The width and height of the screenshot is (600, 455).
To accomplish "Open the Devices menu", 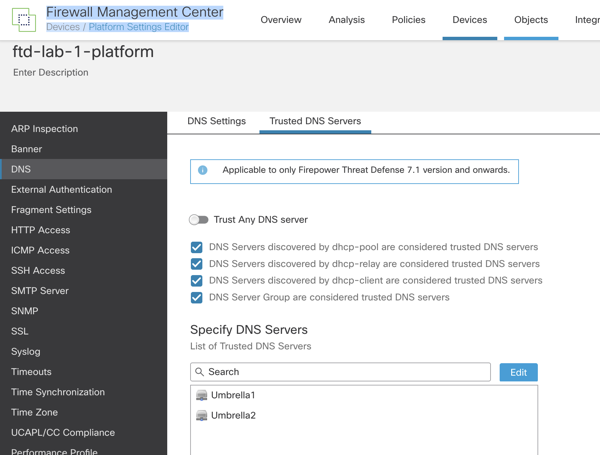I will click(x=469, y=20).
